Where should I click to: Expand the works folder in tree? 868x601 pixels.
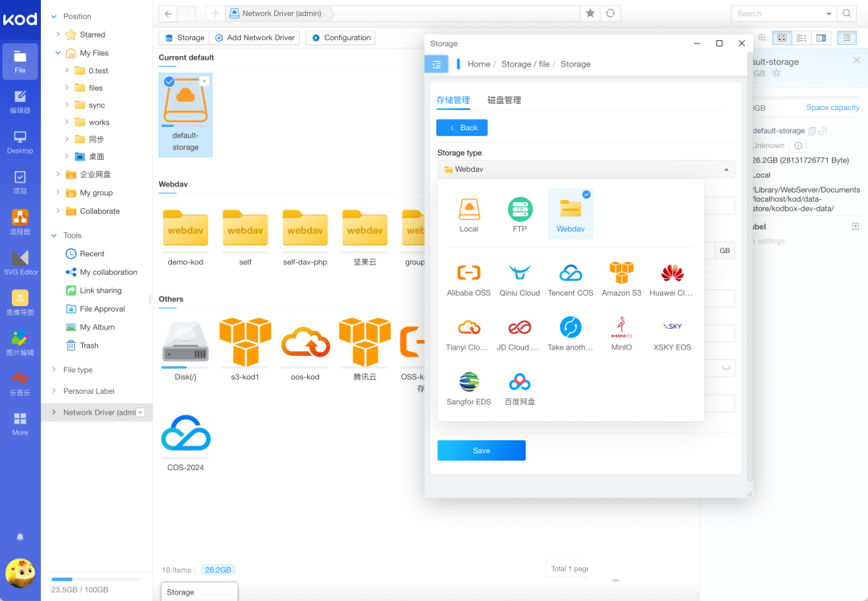(67, 122)
